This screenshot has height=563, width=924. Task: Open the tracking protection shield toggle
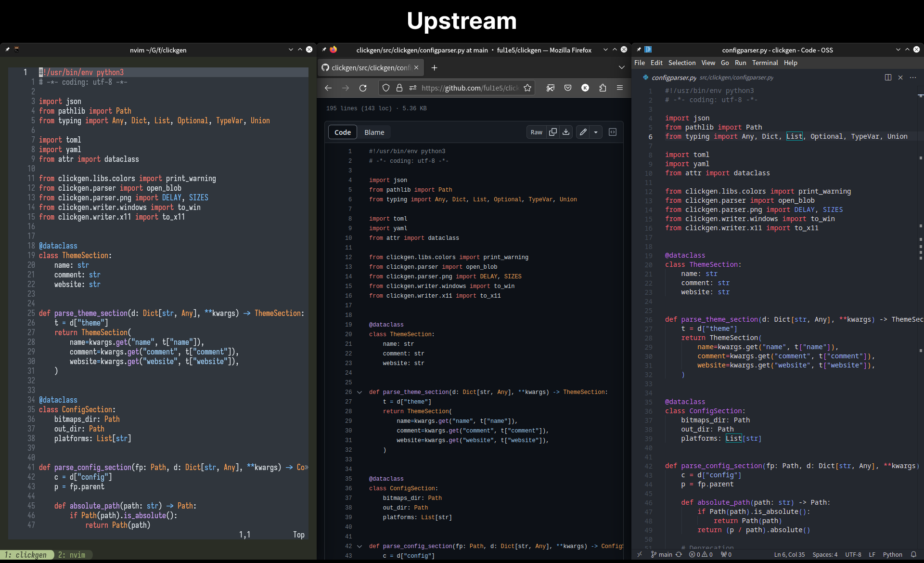tap(385, 88)
